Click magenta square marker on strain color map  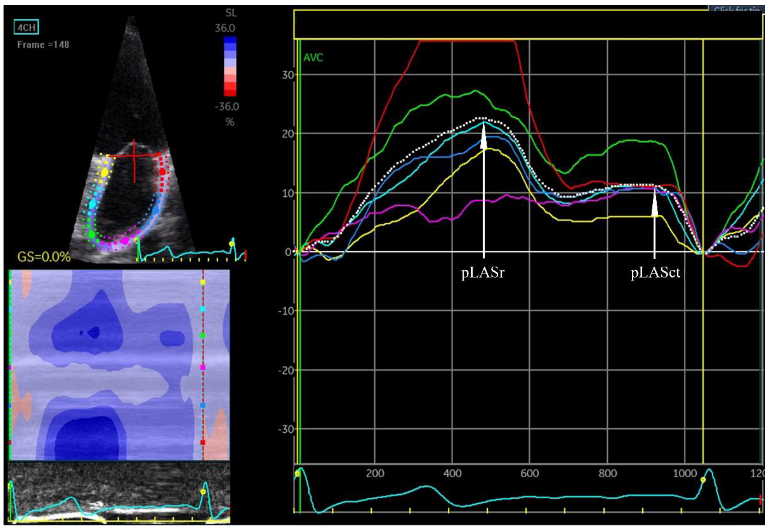click(x=203, y=367)
